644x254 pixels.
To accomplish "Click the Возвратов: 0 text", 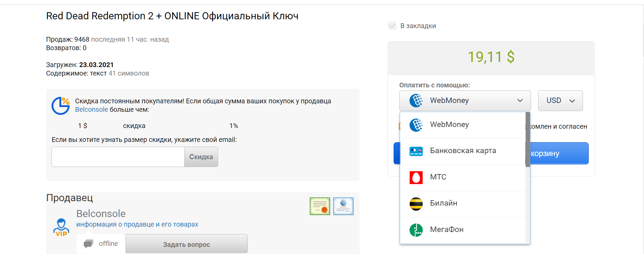I will click(x=66, y=48).
